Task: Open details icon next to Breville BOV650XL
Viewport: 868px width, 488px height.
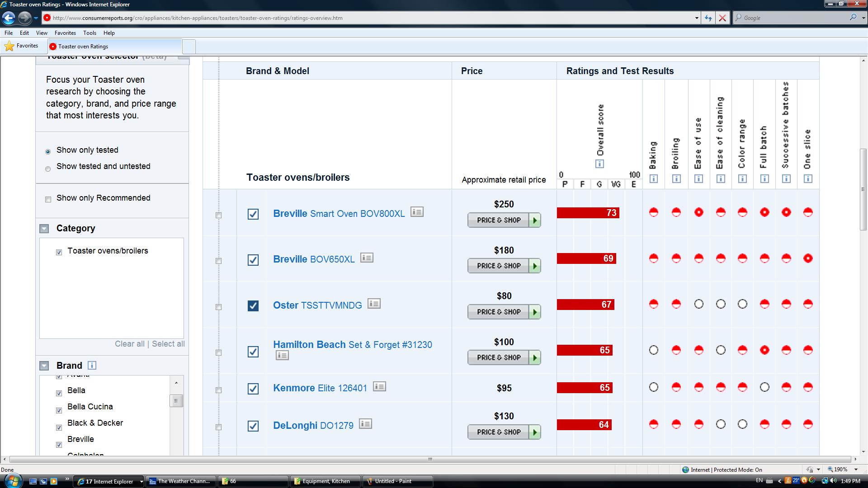Action: [x=367, y=258]
